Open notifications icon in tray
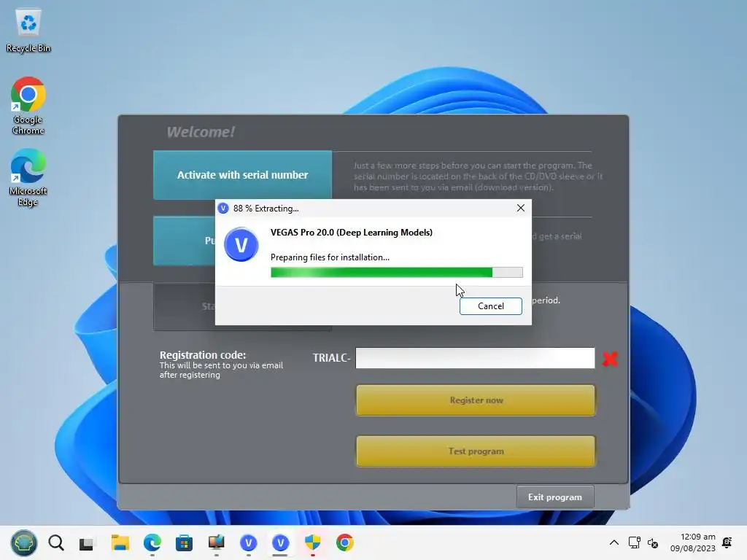This screenshot has width=747, height=560. 727,542
